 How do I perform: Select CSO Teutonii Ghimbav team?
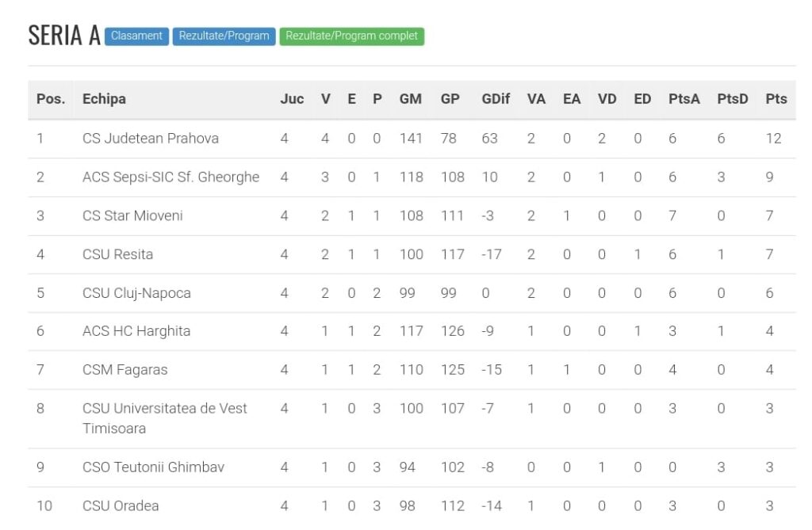pos(153,467)
